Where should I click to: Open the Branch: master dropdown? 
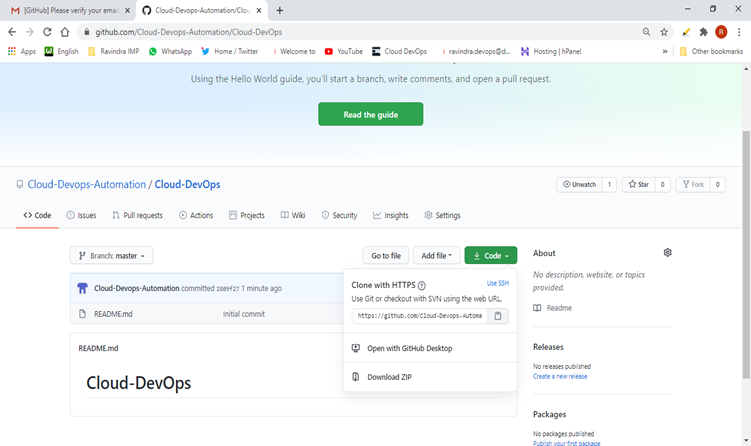(112, 255)
